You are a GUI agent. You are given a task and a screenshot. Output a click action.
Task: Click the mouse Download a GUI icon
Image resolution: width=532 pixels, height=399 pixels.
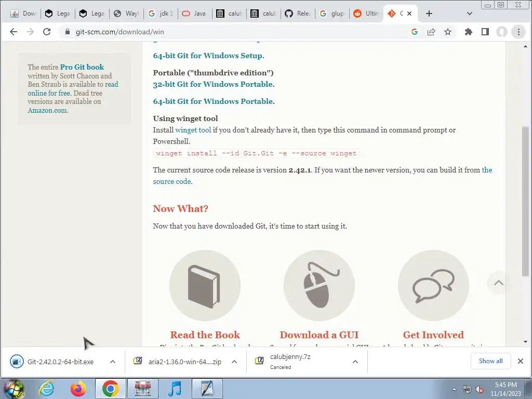(x=320, y=285)
